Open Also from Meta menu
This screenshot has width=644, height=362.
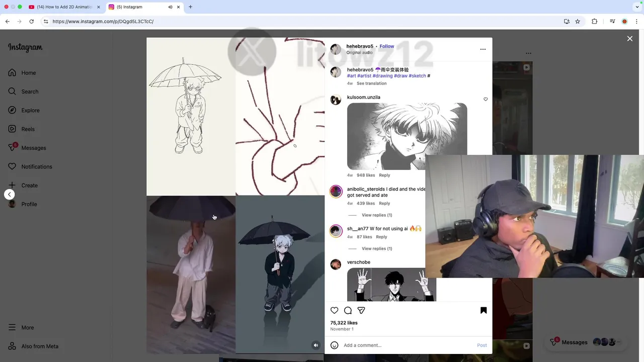click(33, 346)
